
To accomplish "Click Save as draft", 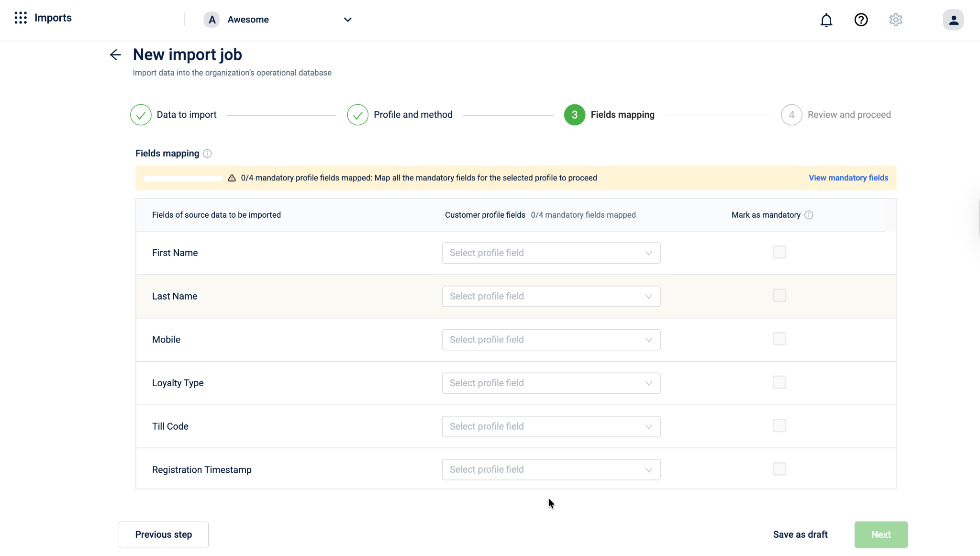I will coord(800,534).
